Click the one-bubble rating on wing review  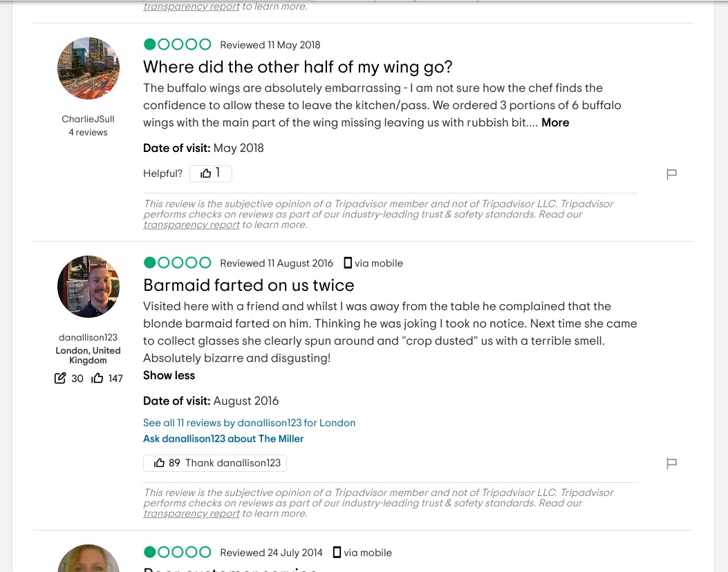pos(177,45)
